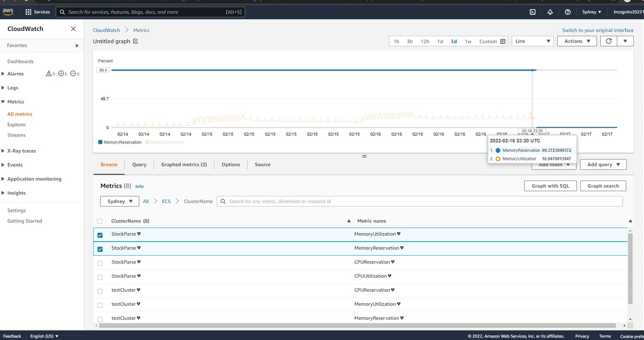This screenshot has height=340, width=644.
Task: Launch the CloudShell terminal icon
Action: 533,12
